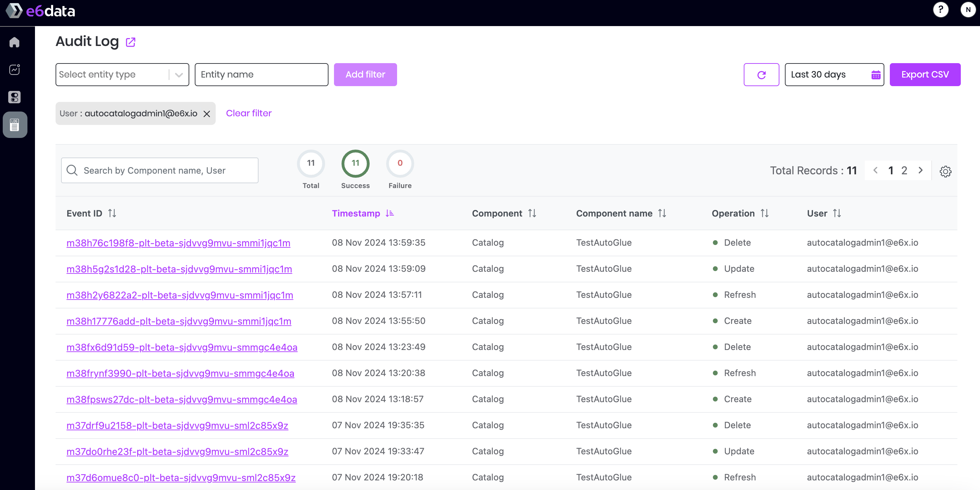Click the e6data logo
980x490 pixels.
click(x=40, y=11)
